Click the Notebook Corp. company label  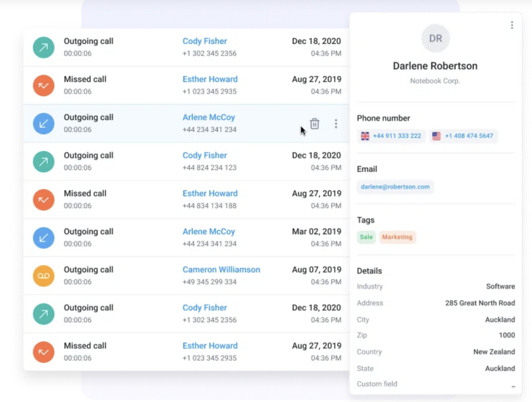pos(435,80)
